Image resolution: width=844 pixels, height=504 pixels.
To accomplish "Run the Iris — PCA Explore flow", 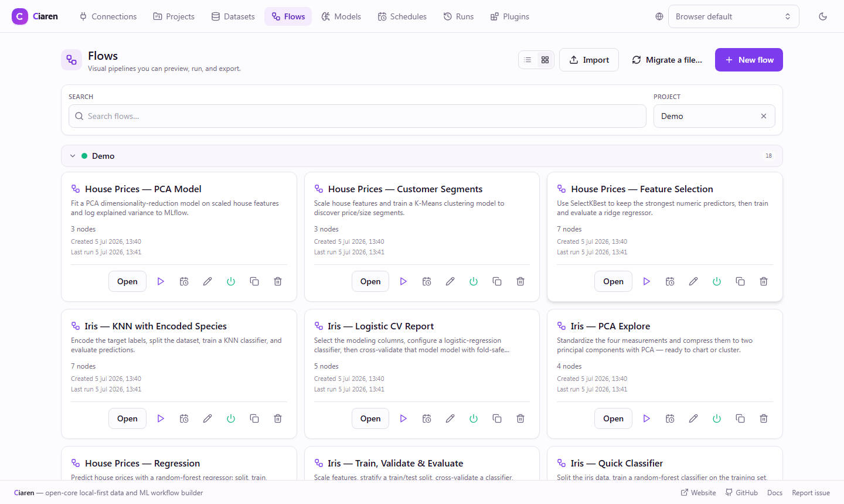I will pos(646,418).
